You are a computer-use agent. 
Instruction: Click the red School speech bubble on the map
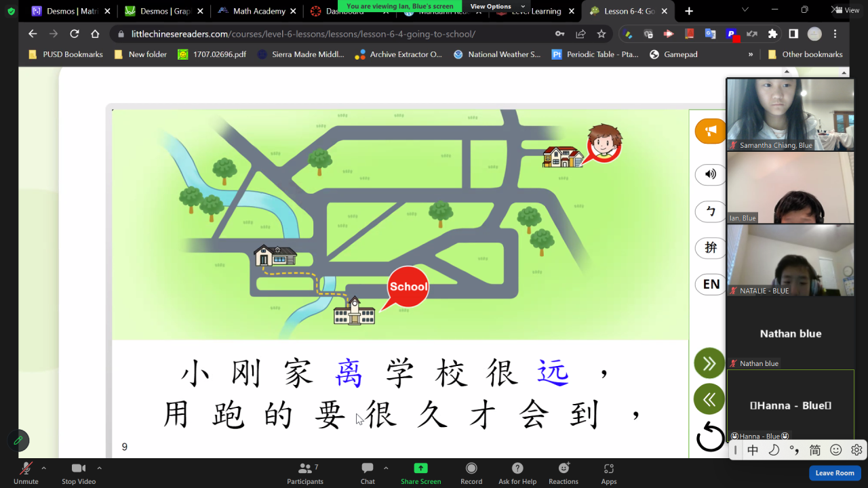tap(408, 287)
